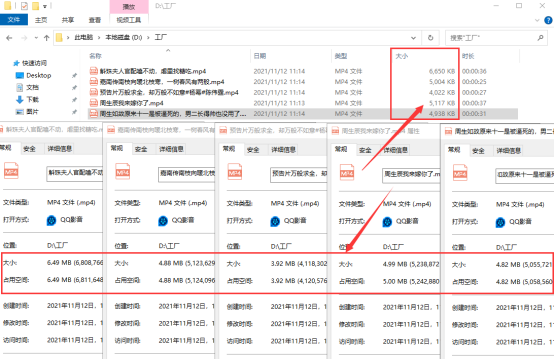Screen dimensions: 554x360
Task: Click the pin icon next to 文档
Action: [74, 88]
